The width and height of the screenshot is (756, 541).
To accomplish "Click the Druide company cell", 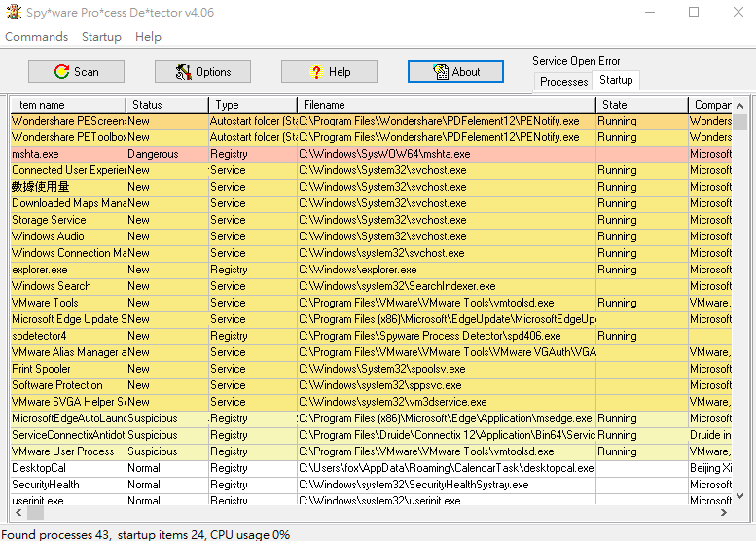I will point(710,435).
